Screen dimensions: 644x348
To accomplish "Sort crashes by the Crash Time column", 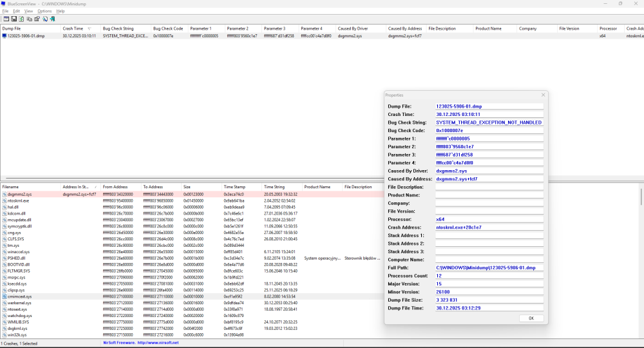I will point(73,28).
